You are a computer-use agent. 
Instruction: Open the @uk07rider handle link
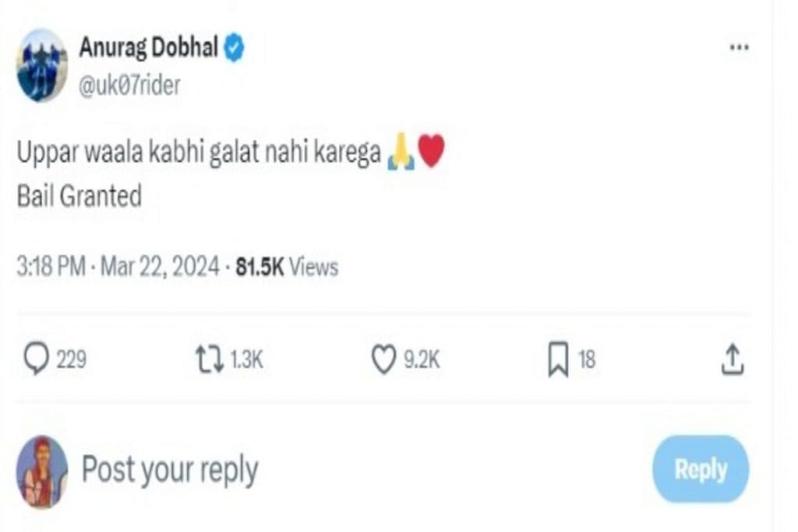tap(129, 85)
